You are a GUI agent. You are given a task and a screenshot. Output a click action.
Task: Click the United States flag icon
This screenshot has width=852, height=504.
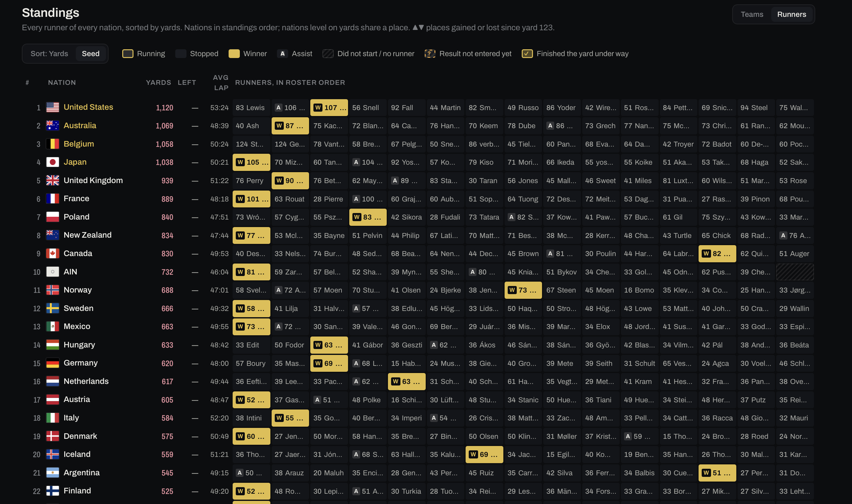point(53,107)
